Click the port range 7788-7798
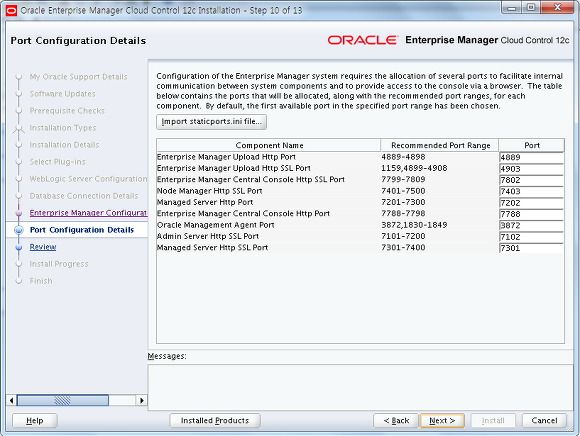Viewport: 580px width, 436px height. (x=403, y=213)
